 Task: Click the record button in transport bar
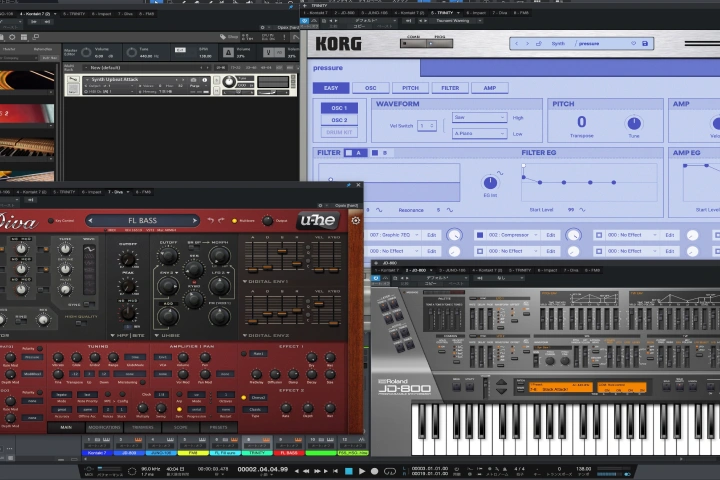click(375, 471)
